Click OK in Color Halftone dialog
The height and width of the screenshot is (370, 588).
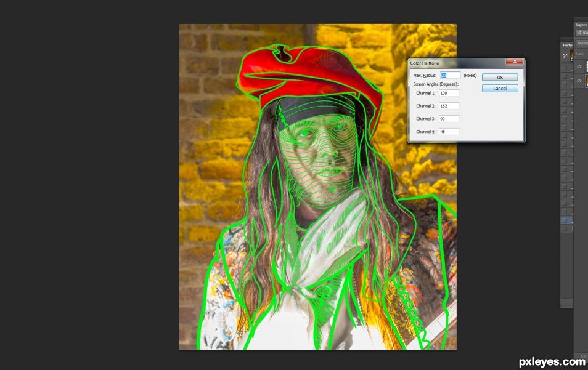(500, 77)
